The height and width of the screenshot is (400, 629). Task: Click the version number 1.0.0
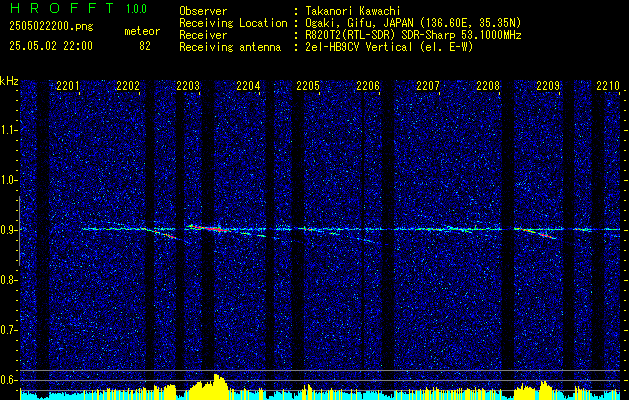[136, 8]
